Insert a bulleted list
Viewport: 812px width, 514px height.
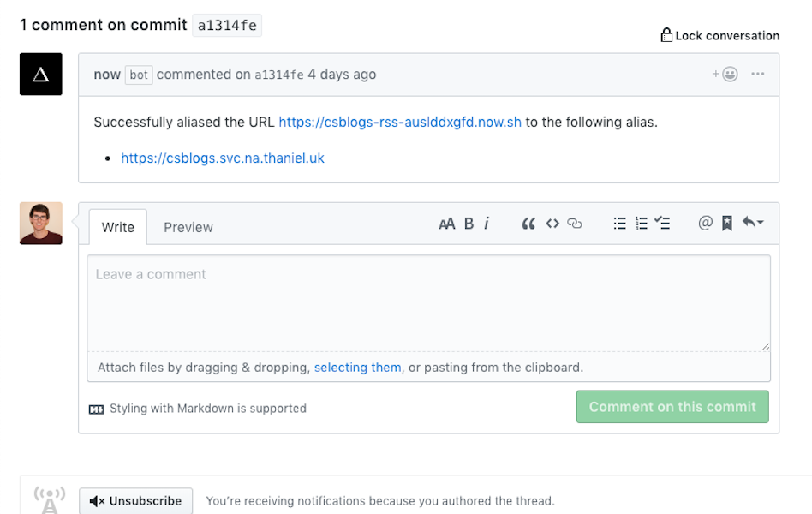pyautogui.click(x=620, y=224)
